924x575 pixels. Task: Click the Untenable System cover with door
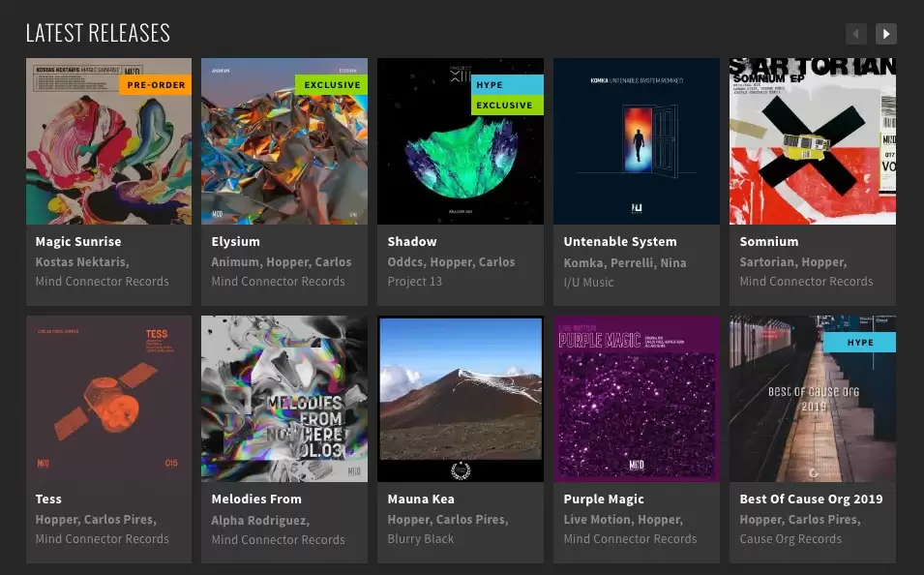[637, 141]
